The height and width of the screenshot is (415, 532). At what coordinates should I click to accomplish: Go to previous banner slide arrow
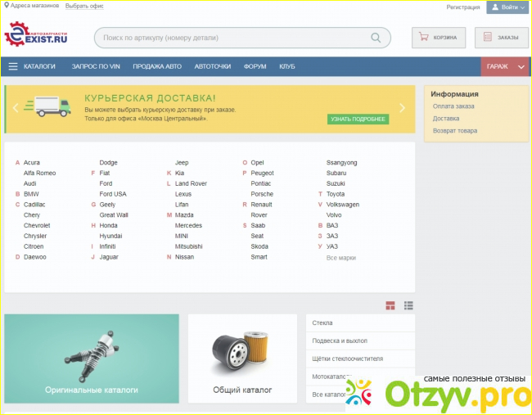click(16, 108)
